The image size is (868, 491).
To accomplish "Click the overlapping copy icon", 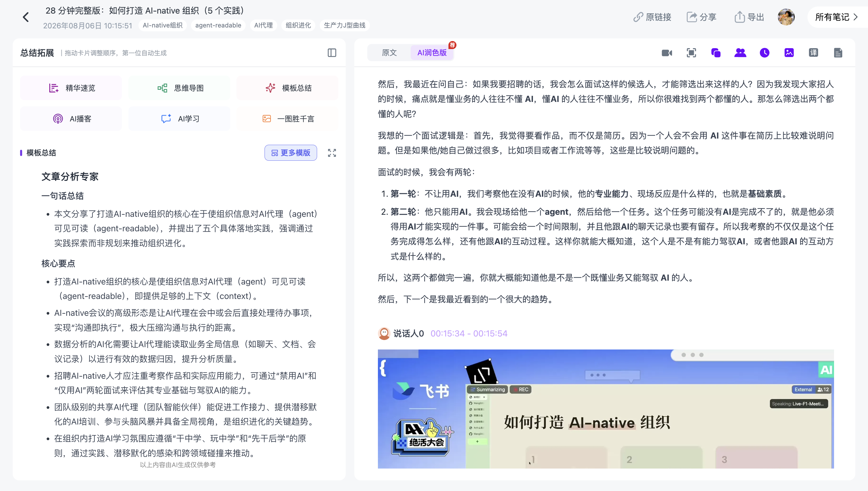I will [716, 53].
